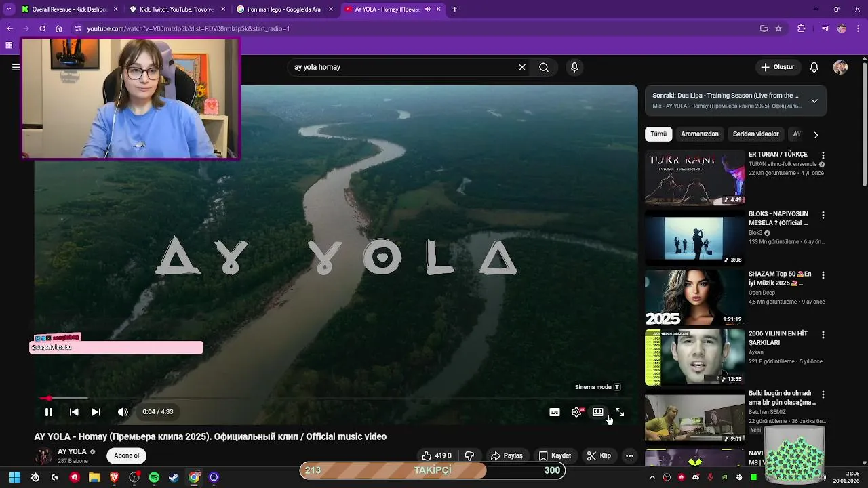Toggle theater mode (Sinema modu)
Screen dimensions: 868x488
click(x=598, y=412)
